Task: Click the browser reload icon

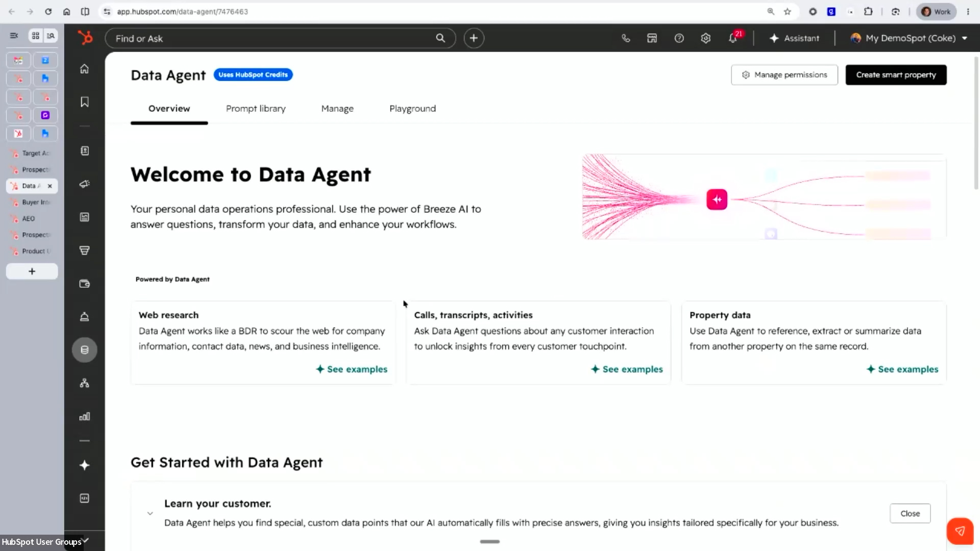Action: pyautogui.click(x=48, y=11)
